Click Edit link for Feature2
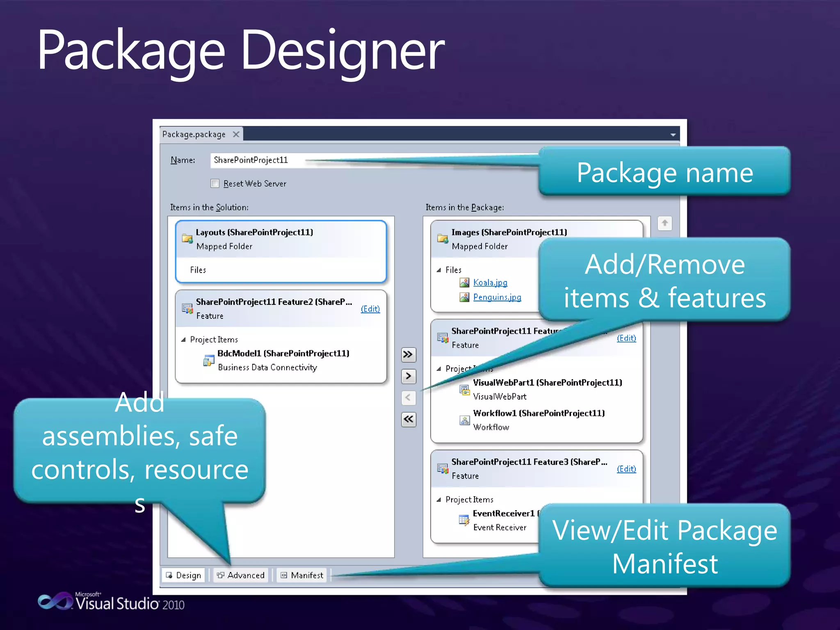The image size is (840, 630). [x=370, y=309]
